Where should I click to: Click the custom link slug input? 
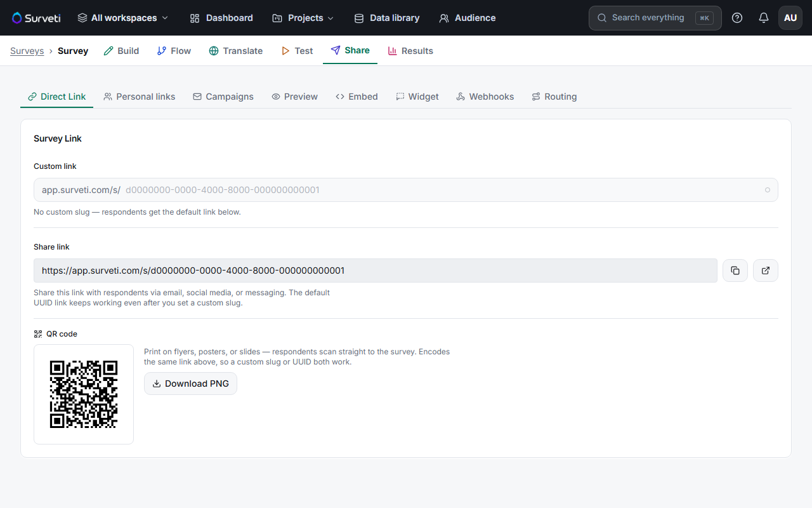tap(406, 190)
